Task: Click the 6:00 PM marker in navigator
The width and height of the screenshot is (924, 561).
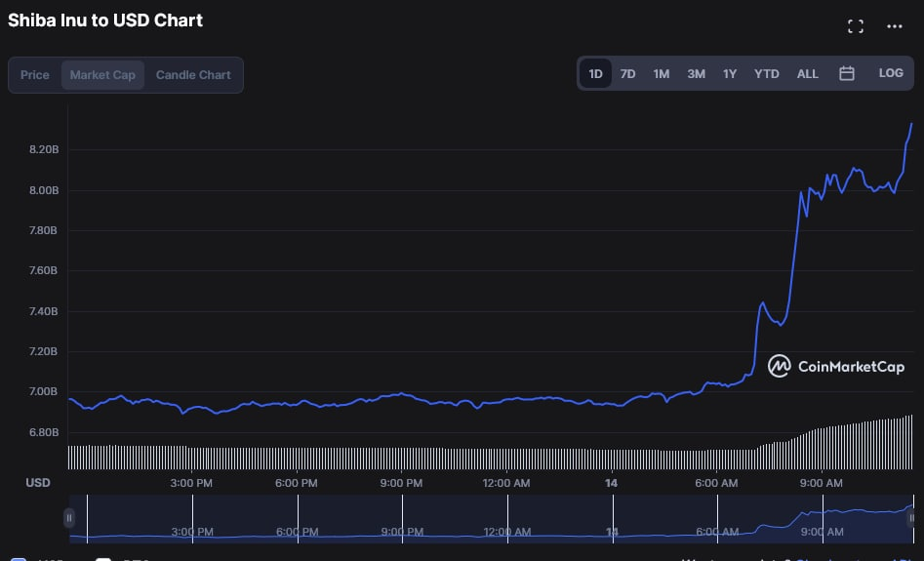Action: click(297, 531)
